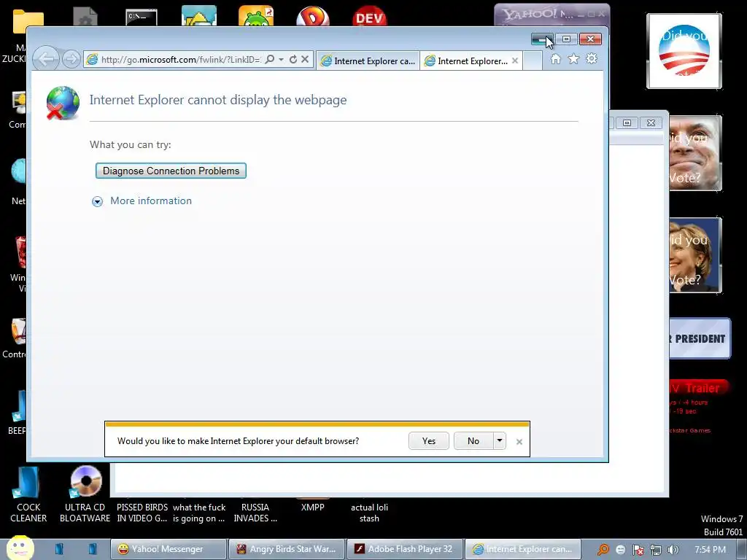
Task: Click Internet Explorer taskbar button
Action: [x=522, y=549]
